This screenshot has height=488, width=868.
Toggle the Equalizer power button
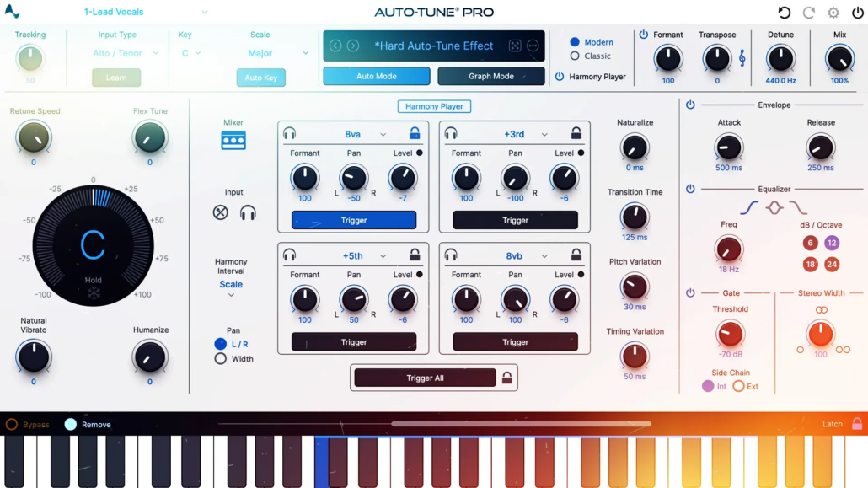coord(690,189)
